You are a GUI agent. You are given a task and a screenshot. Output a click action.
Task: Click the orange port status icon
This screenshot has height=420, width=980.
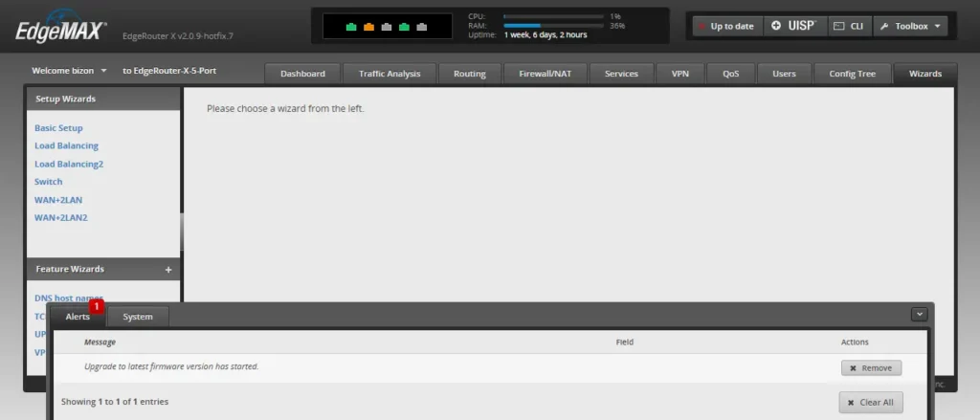tap(368, 27)
